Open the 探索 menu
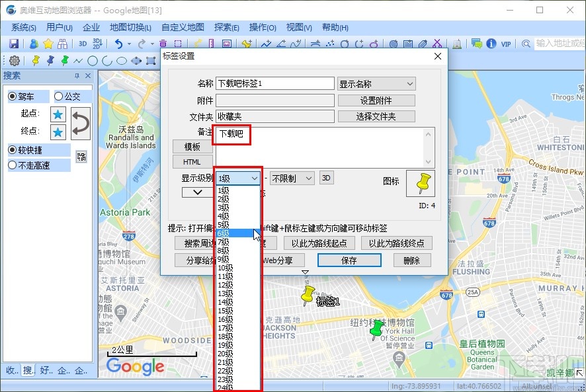Screen dimensions: 586x392 pyautogui.click(x=226, y=27)
